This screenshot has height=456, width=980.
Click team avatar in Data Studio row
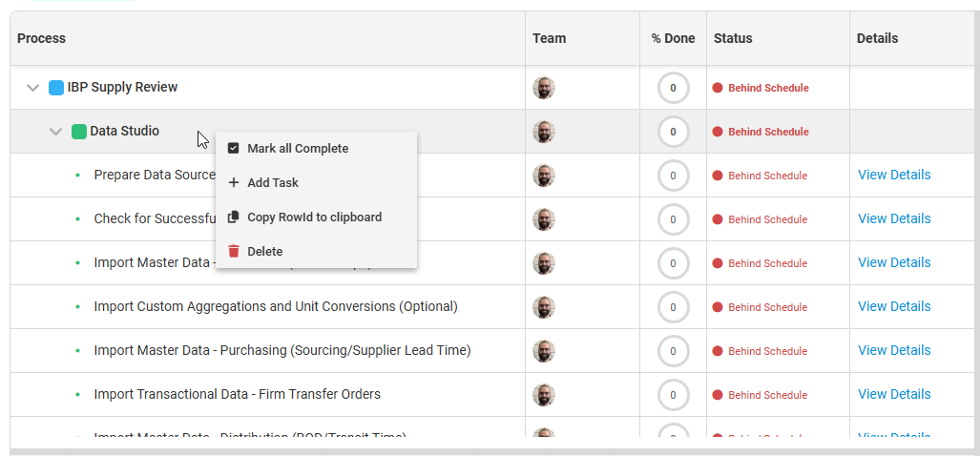coord(544,132)
